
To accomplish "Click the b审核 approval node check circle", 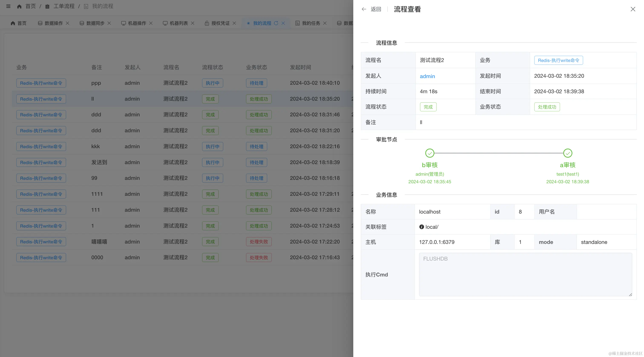I will pos(430,153).
